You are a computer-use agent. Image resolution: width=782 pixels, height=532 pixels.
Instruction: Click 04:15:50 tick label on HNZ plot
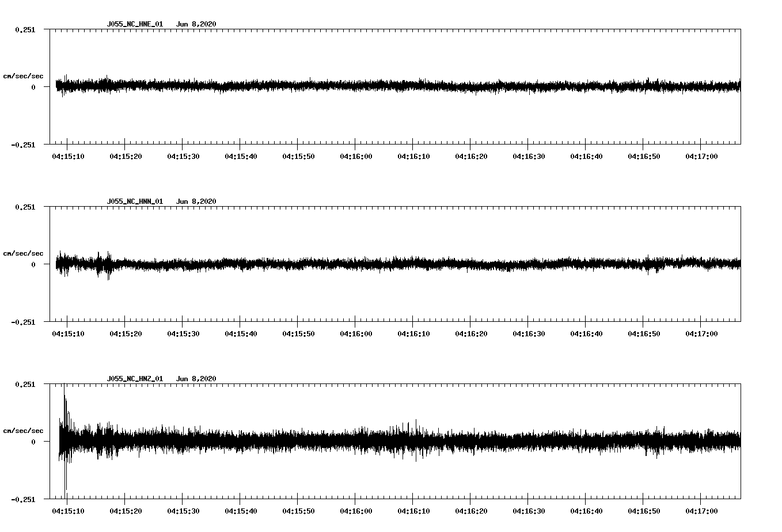tap(298, 511)
